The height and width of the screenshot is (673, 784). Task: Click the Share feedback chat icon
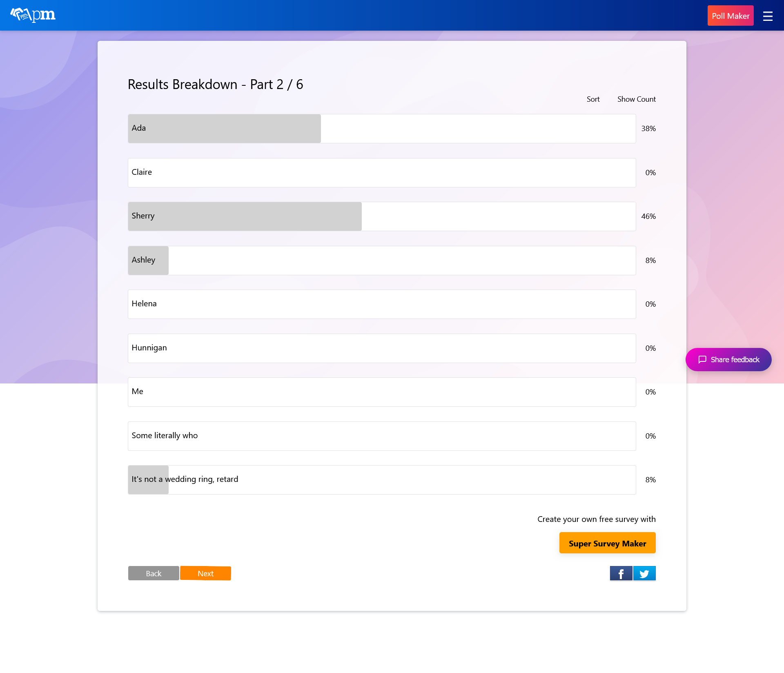[702, 359]
